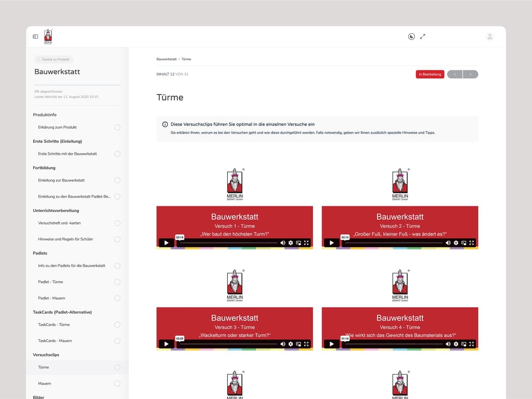This screenshot has height=399, width=532.
Task: Play the 'Wer baut den höchsten Turm?' video
Action: tap(166, 243)
